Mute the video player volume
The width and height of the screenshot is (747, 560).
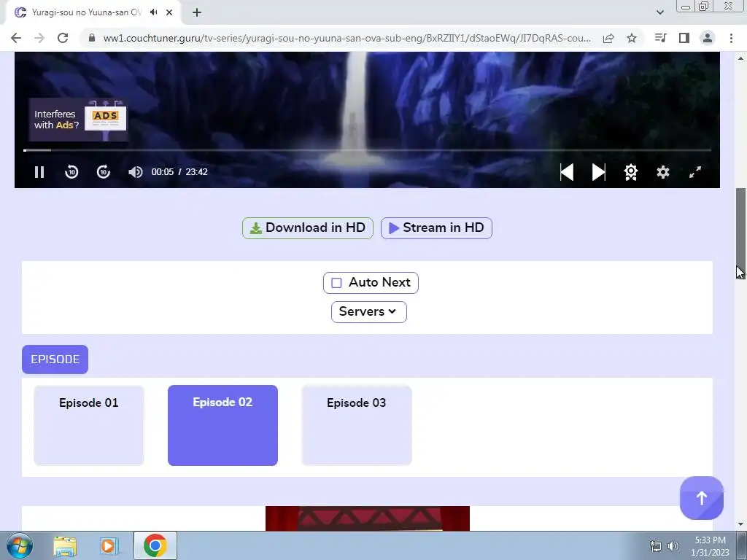point(135,172)
